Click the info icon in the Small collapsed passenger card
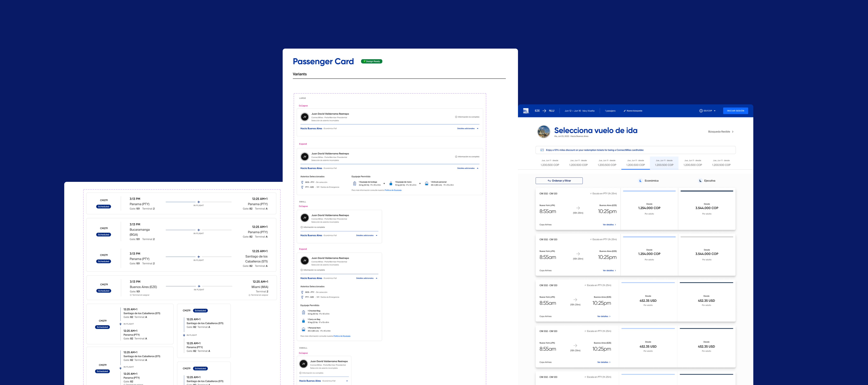 click(302, 227)
